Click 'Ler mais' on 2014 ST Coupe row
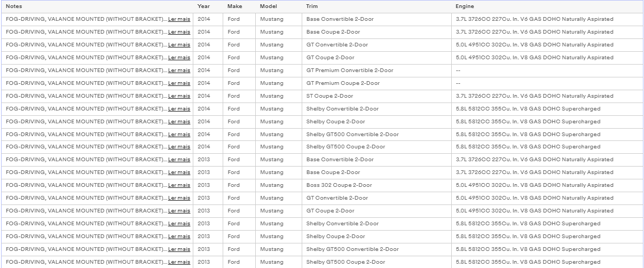Image resolution: width=644 pixels, height=268 pixels. point(179,96)
